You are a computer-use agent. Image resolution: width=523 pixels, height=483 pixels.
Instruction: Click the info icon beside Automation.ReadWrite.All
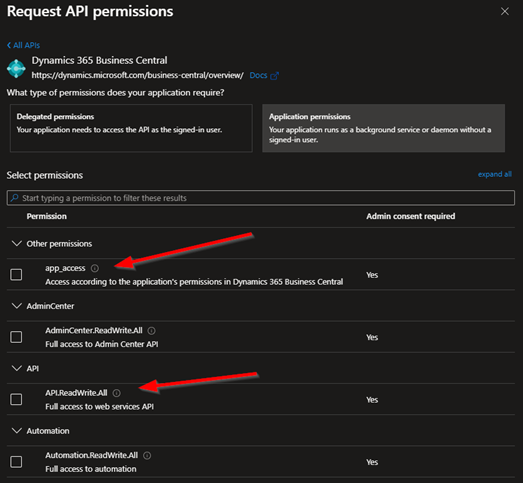[x=147, y=455]
